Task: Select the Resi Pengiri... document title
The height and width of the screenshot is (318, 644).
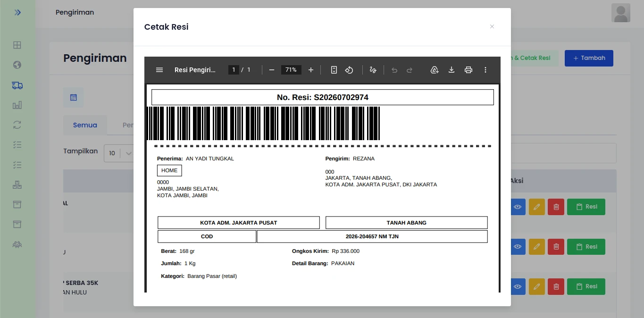Action: tap(195, 70)
